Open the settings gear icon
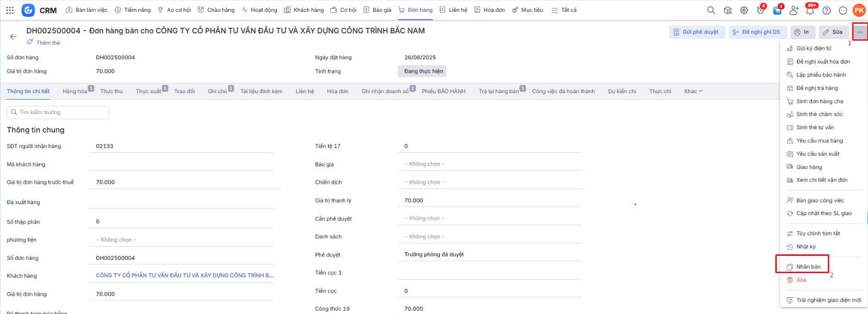The height and width of the screenshot is (314, 868). [744, 10]
